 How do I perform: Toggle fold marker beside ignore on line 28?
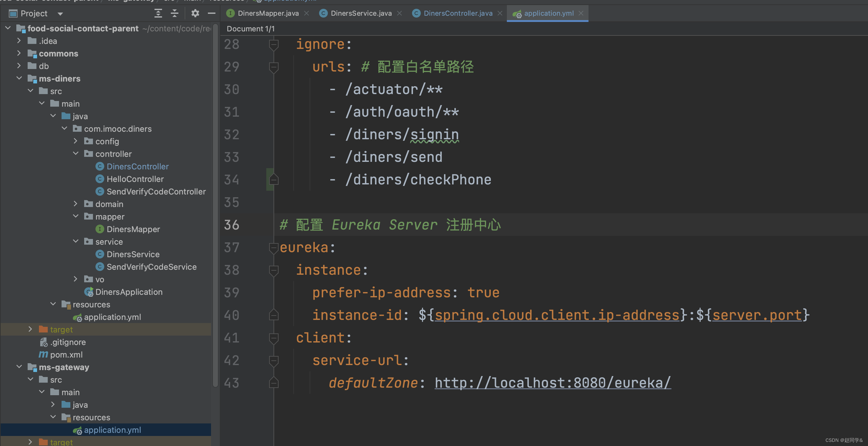(x=274, y=45)
